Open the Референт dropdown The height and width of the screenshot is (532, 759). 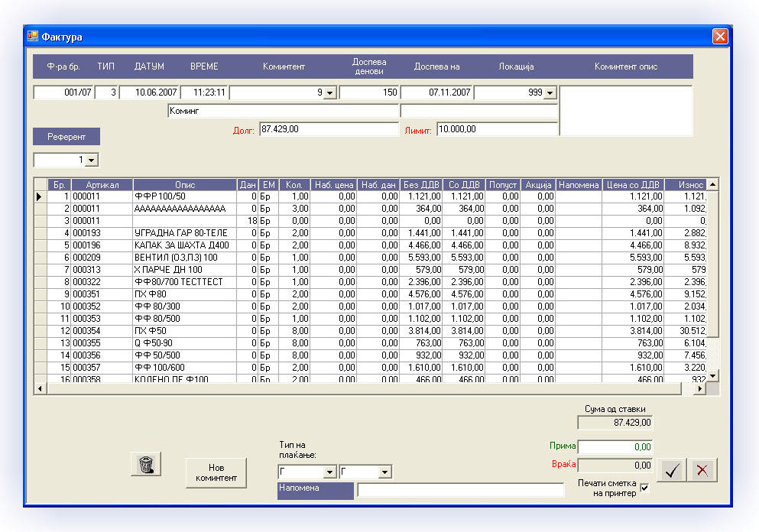92,160
